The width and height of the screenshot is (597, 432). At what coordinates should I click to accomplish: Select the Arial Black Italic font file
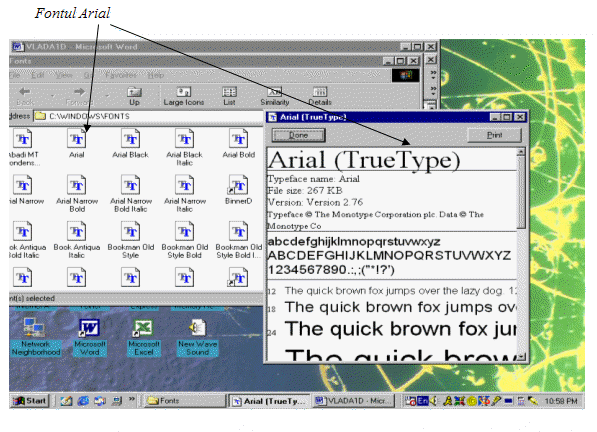(x=185, y=147)
